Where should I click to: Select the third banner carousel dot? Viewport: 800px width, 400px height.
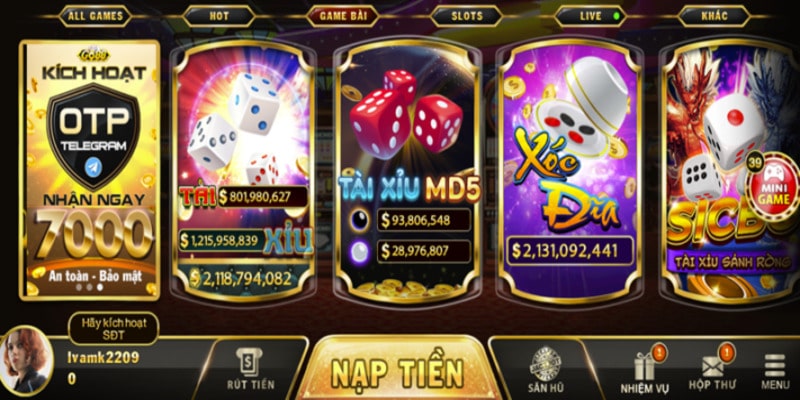100,287
